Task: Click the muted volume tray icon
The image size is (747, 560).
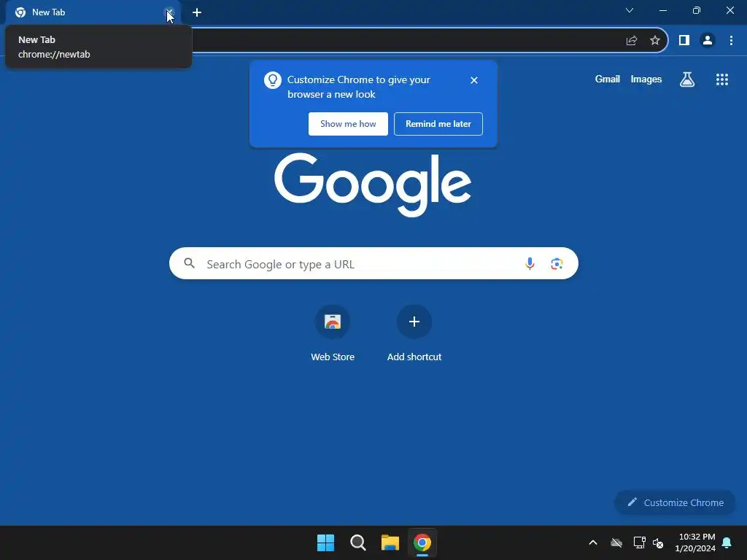Action: coord(658,542)
